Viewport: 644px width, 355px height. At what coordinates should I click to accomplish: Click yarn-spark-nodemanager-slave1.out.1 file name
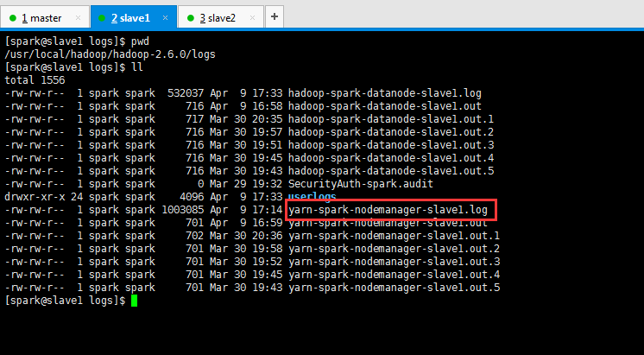pos(395,236)
